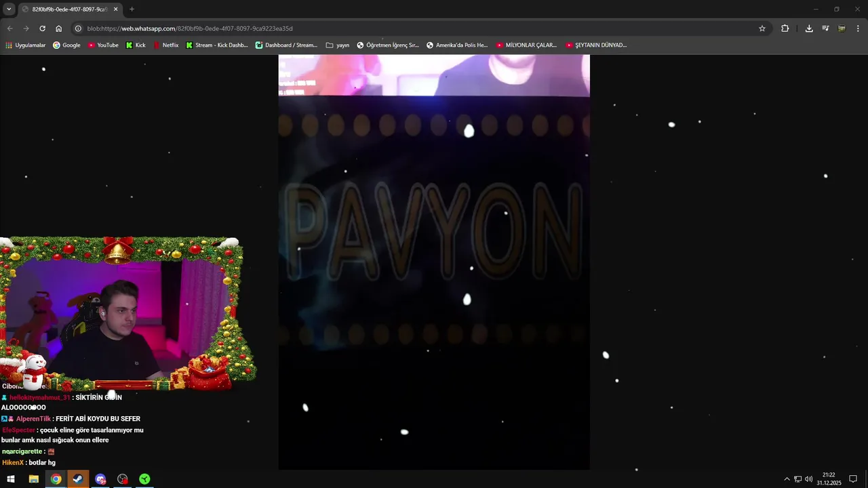
Task: Click the PAVYON video in the page
Action: click(x=434, y=262)
